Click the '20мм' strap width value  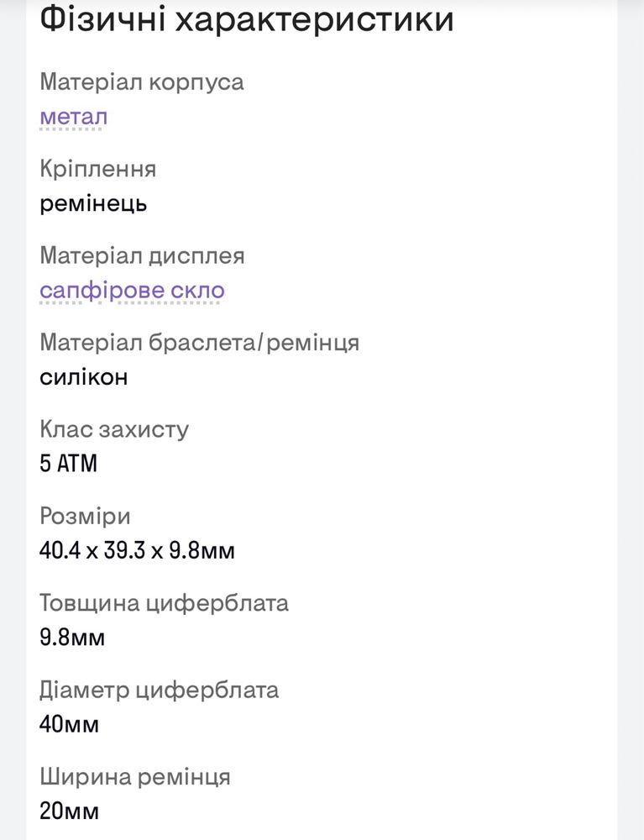click(69, 811)
